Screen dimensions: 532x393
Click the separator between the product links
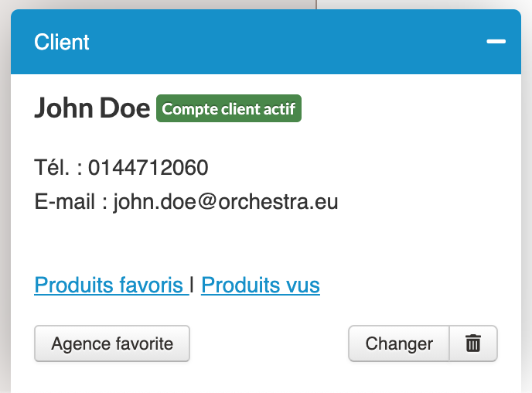[x=192, y=285]
